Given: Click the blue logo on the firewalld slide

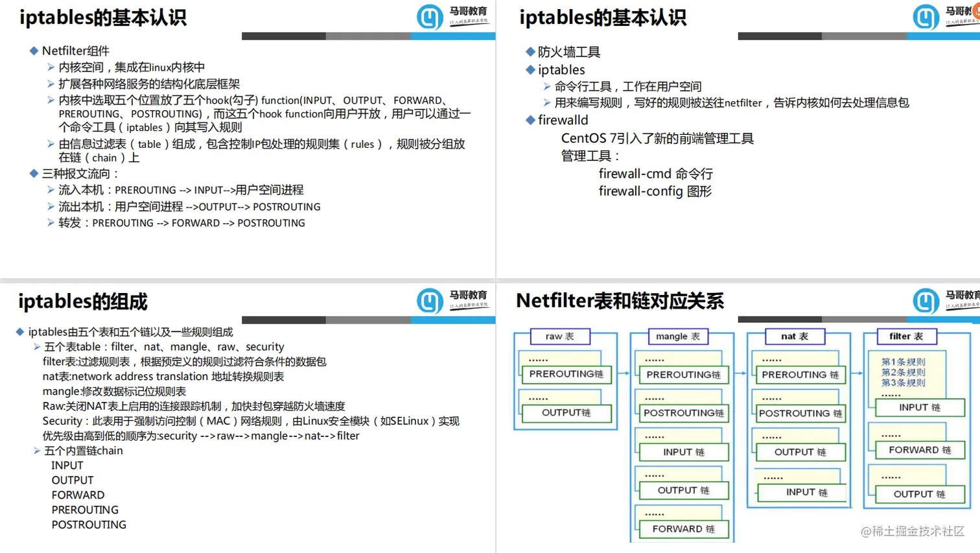Looking at the screenshot, I should point(926,17).
